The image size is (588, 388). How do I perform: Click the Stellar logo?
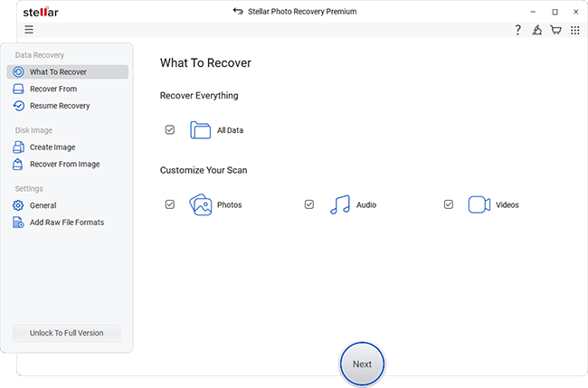pyautogui.click(x=41, y=12)
